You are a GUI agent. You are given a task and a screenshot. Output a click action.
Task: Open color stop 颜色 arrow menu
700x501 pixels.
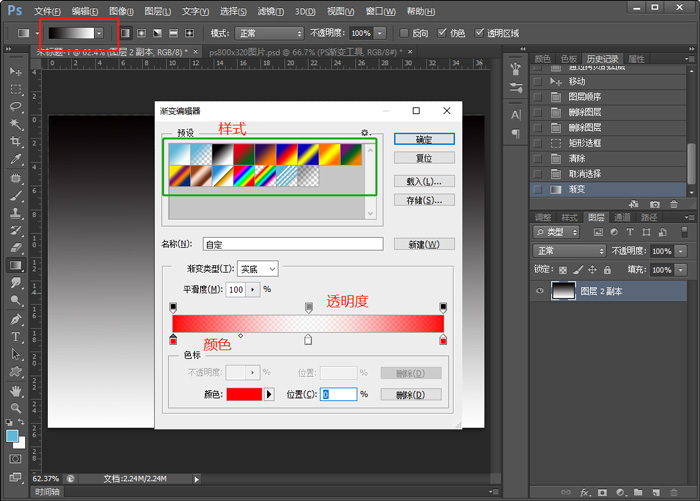[269, 394]
